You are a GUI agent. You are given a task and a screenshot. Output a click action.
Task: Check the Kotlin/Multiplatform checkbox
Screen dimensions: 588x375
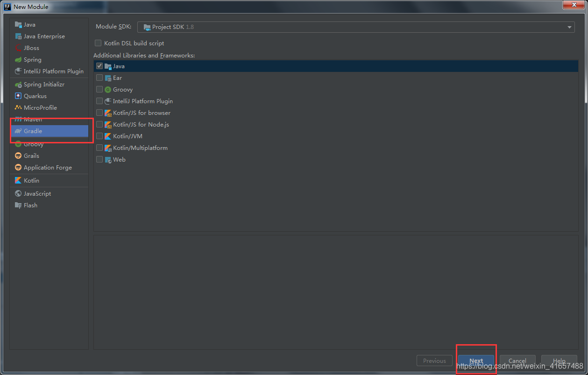coord(99,148)
